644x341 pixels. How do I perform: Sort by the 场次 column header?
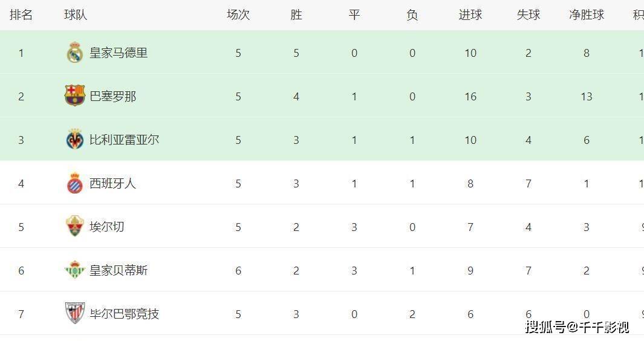[x=238, y=15]
